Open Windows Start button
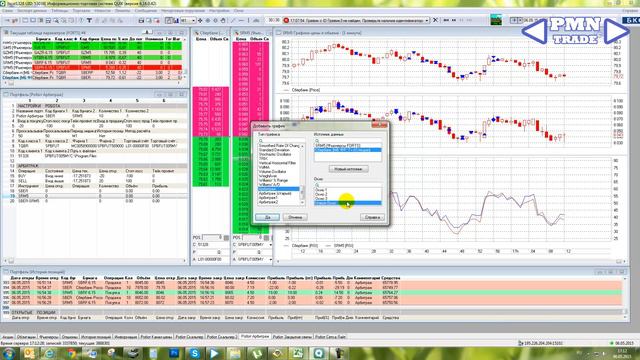This screenshot has height=360, width=640. 9,353
